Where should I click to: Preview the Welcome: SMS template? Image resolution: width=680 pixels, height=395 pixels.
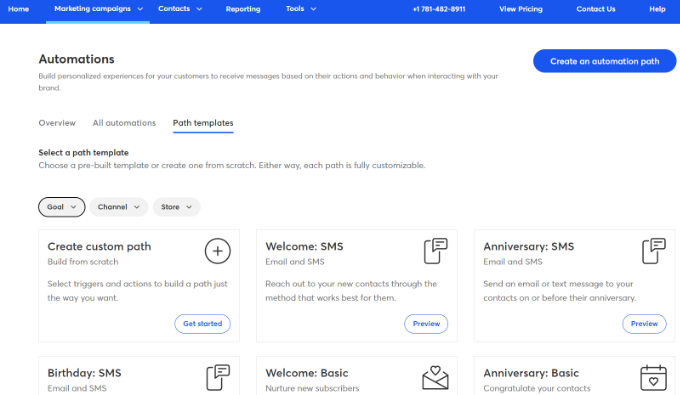click(426, 324)
